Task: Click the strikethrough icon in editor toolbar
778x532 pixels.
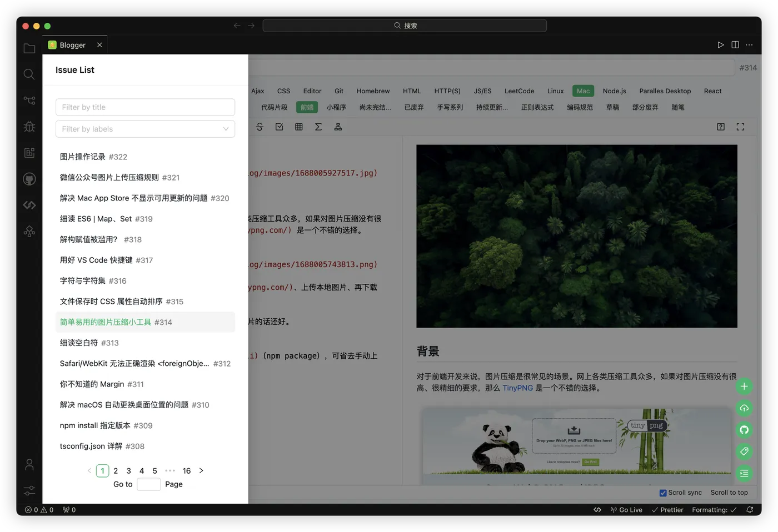Action: click(x=260, y=127)
